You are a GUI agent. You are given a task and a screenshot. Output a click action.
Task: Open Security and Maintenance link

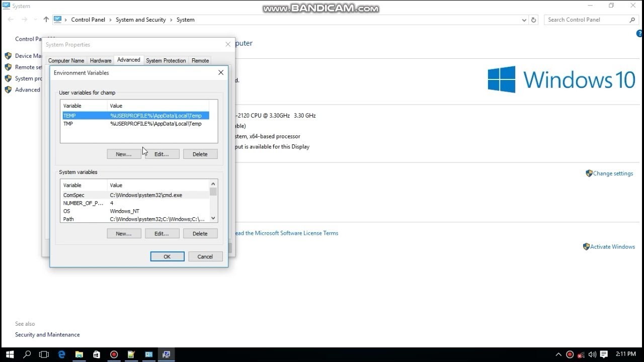pos(47,335)
